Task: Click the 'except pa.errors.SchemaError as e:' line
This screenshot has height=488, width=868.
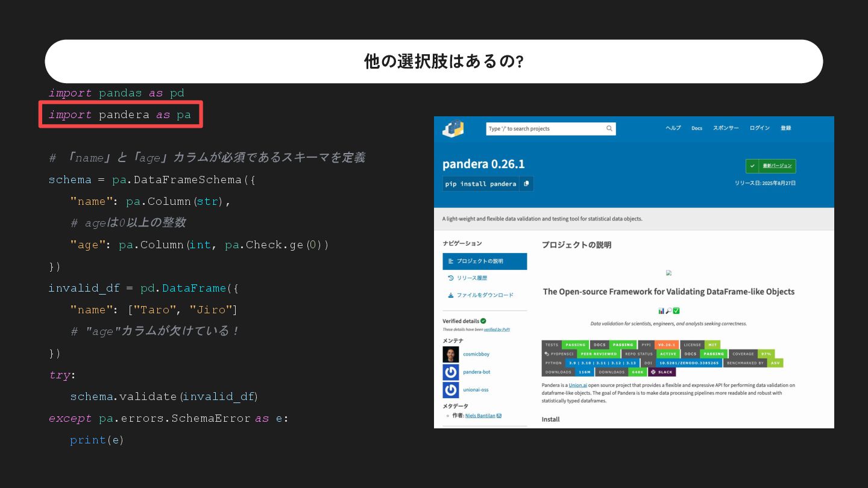Action: click(x=169, y=418)
